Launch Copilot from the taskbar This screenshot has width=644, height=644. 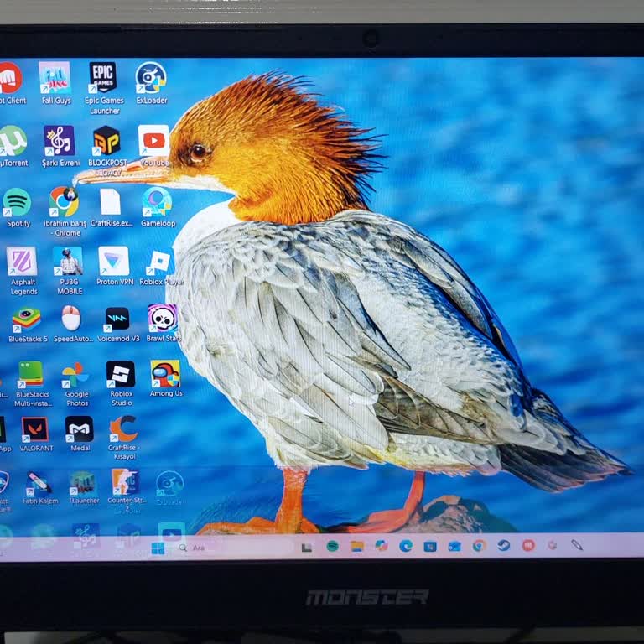click(x=382, y=546)
